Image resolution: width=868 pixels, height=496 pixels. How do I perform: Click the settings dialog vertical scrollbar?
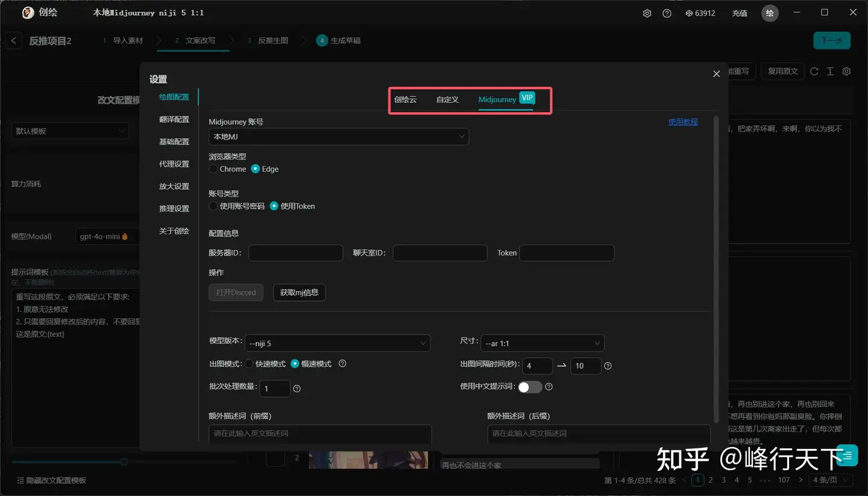click(x=715, y=268)
